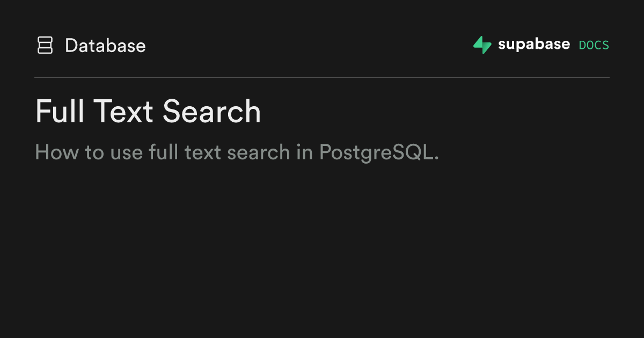
Task: Click the word Full in the heading
Action: coord(59,112)
